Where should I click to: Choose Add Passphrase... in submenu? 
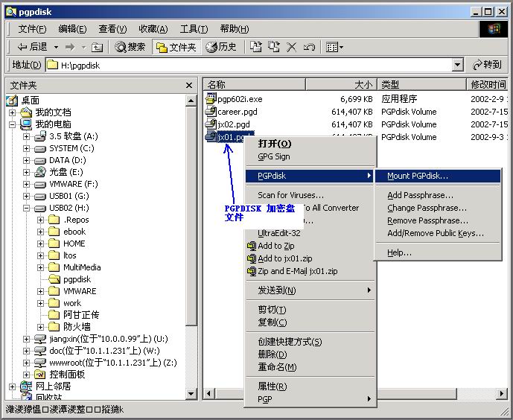click(x=438, y=195)
